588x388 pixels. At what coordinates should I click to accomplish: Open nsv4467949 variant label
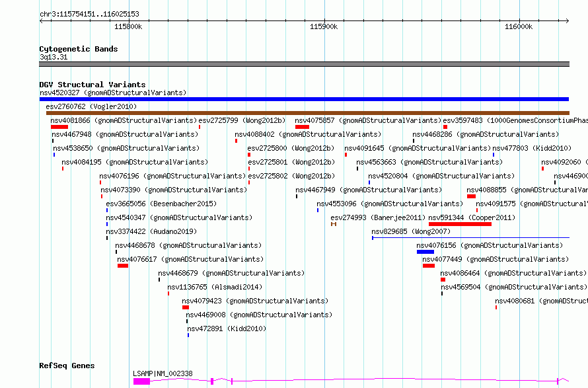point(369,190)
